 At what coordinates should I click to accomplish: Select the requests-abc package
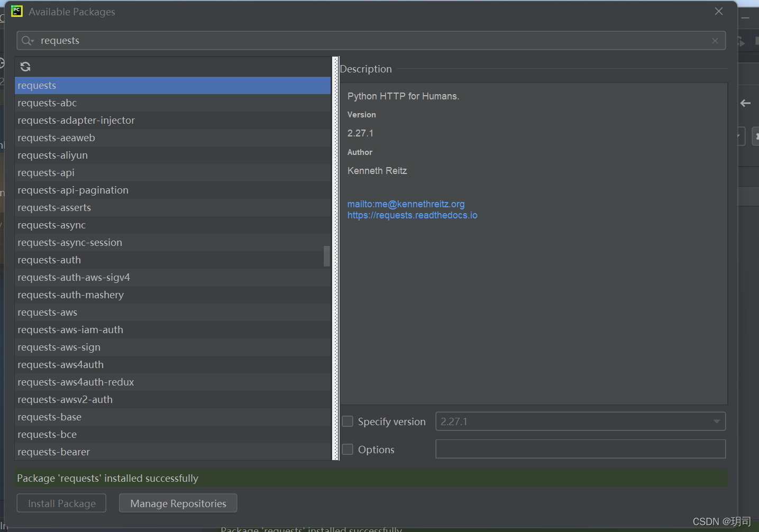click(172, 103)
